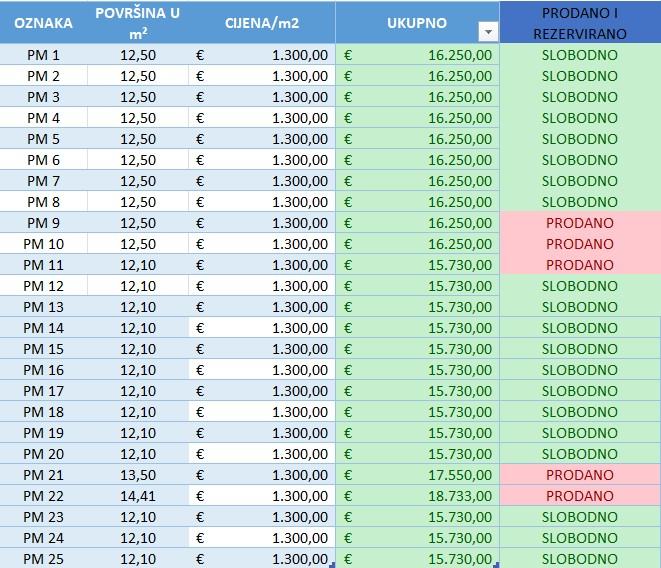Select the cell labeled PM 16
Viewport: 661px width, 568px height.
coord(43,370)
